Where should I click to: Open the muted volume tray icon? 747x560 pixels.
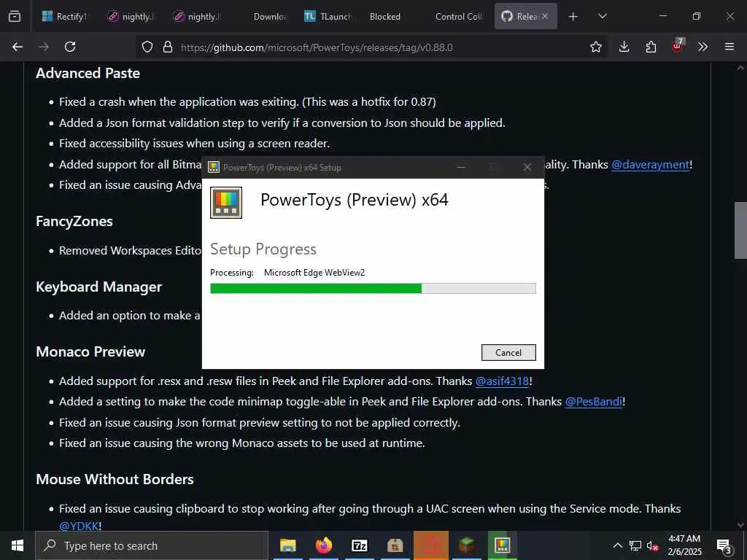click(x=651, y=545)
